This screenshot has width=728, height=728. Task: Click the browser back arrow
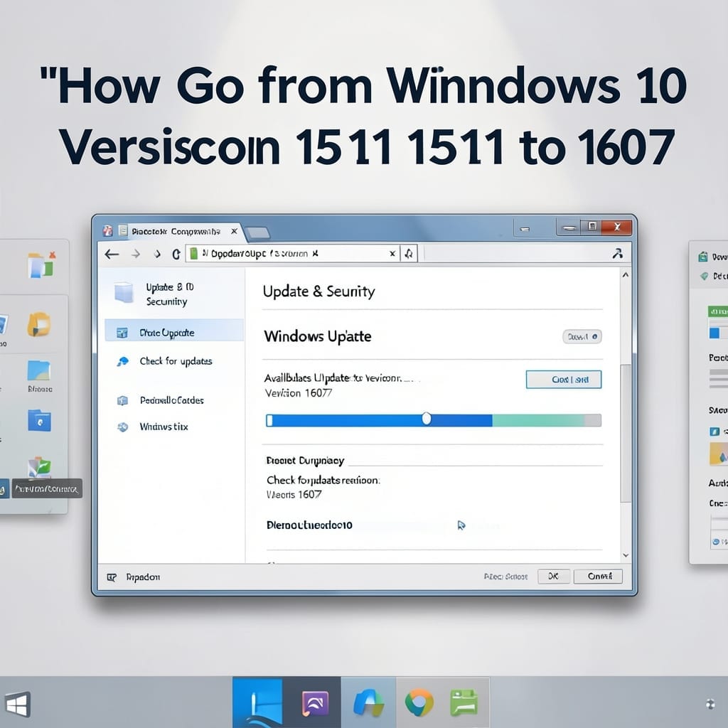click(112, 254)
